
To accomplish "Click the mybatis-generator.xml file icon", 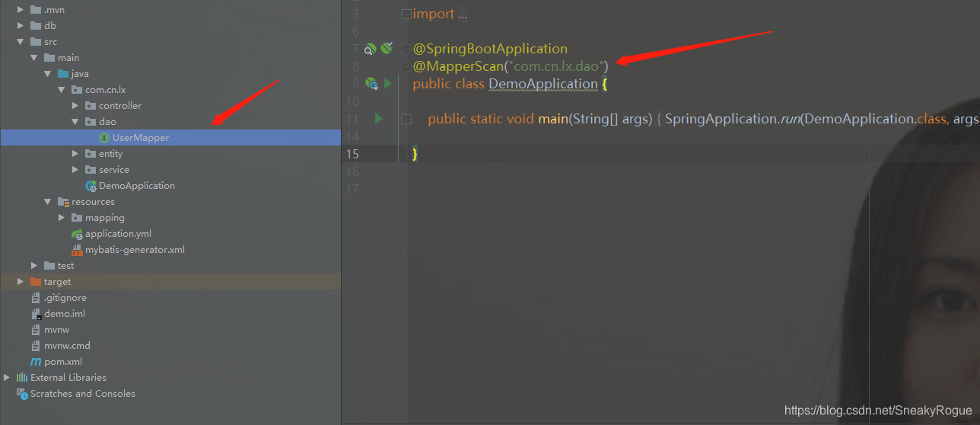I will (x=77, y=250).
